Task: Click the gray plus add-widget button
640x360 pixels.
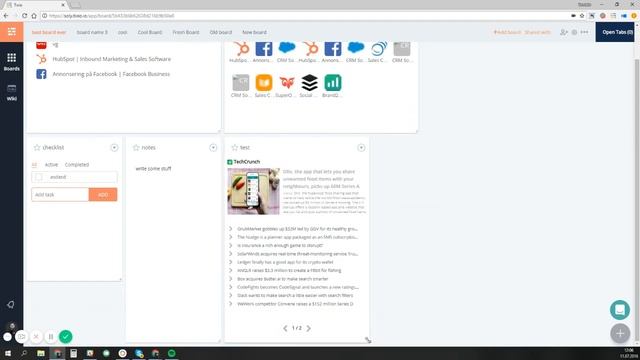Action: 620,333
